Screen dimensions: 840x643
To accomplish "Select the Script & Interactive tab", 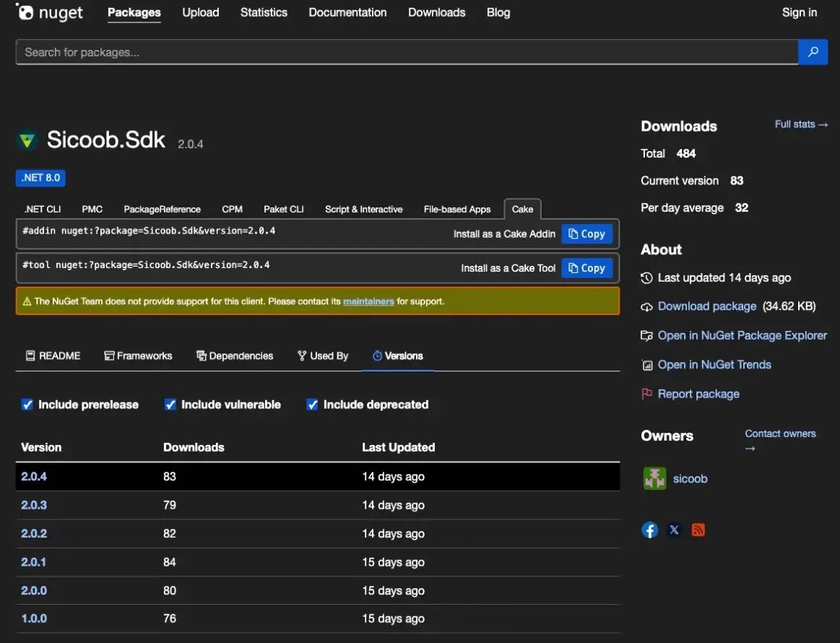I will [364, 209].
